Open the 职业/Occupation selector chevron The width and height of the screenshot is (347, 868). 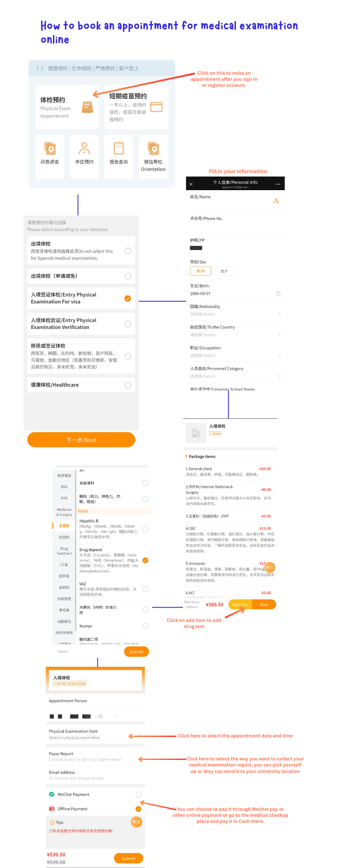279,355
